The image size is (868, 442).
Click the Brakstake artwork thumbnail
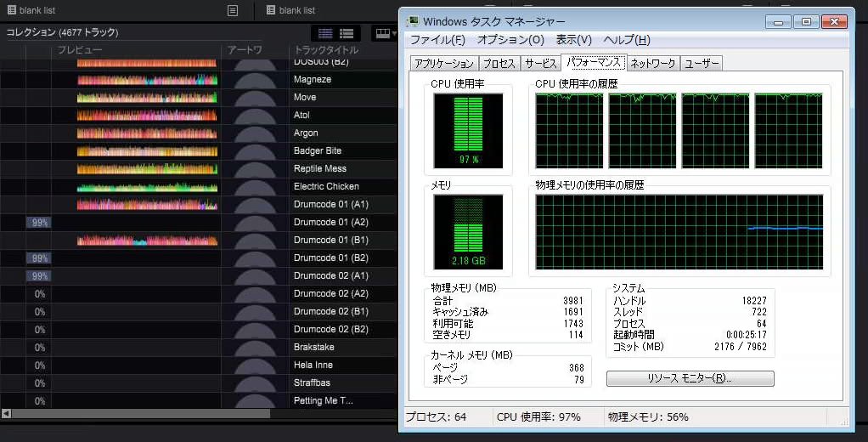255,348
